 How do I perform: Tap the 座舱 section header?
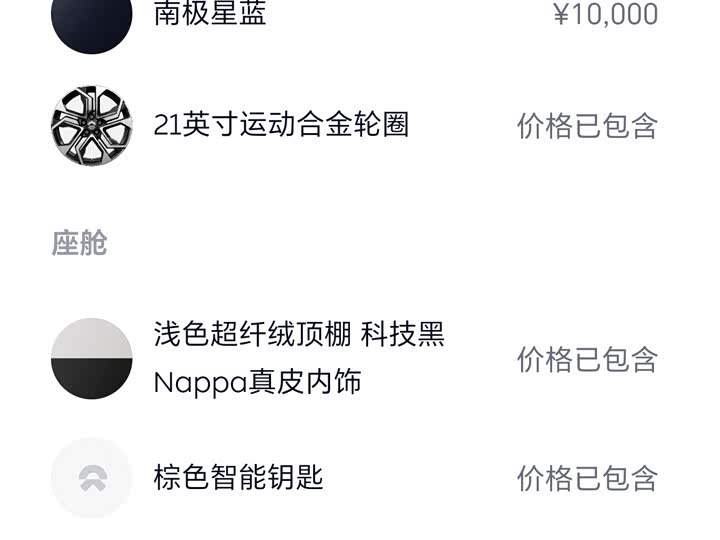[x=79, y=243]
